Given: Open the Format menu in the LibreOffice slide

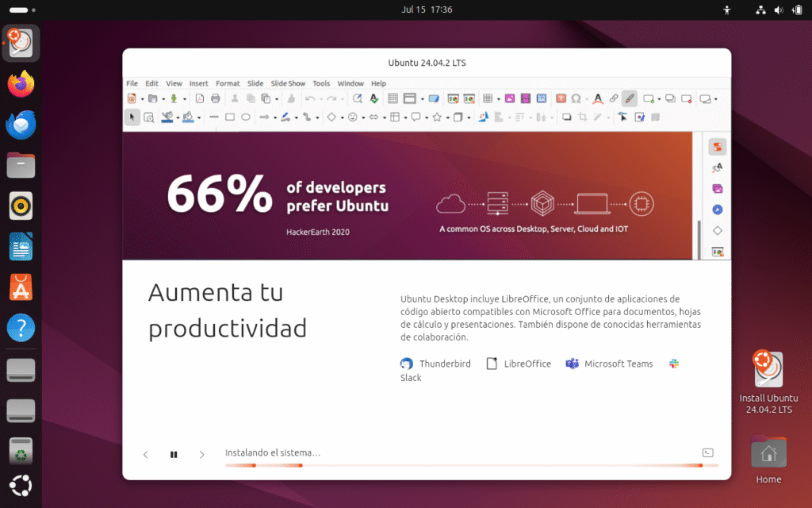Looking at the screenshot, I should coord(228,83).
